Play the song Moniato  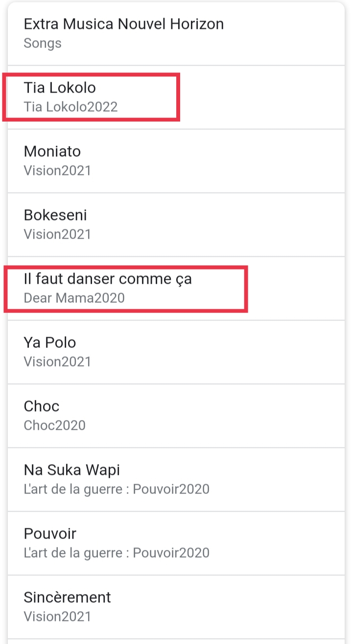[x=176, y=161]
